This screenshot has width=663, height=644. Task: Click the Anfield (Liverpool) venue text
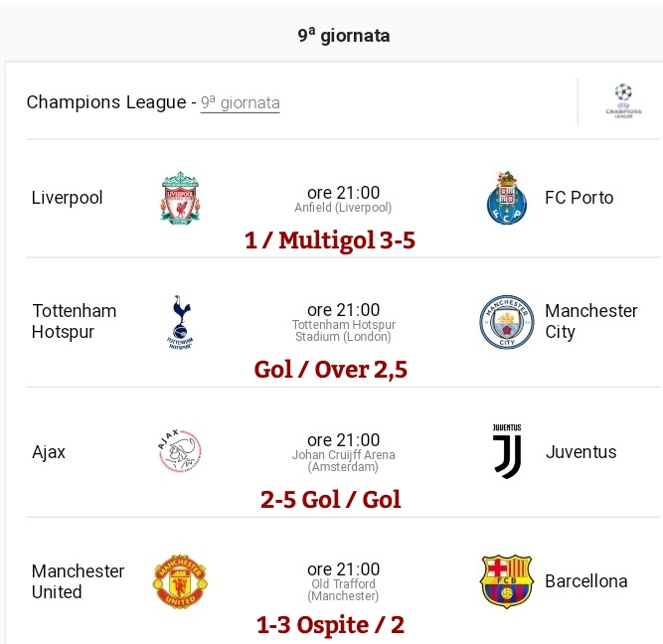click(x=343, y=208)
